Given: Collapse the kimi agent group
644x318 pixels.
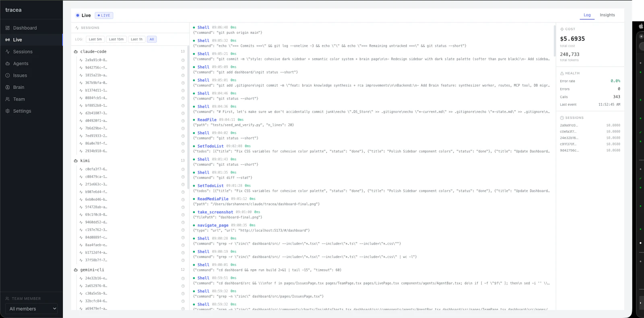Looking at the screenshot, I should click(x=130, y=161).
